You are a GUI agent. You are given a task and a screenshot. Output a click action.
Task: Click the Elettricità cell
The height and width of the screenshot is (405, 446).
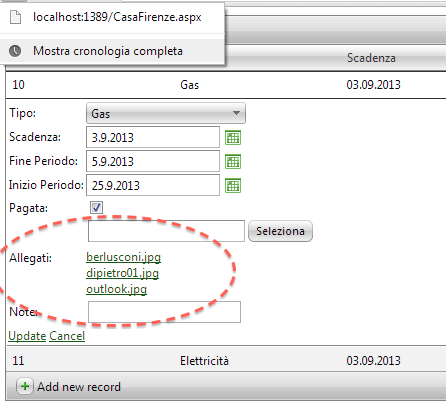click(204, 361)
